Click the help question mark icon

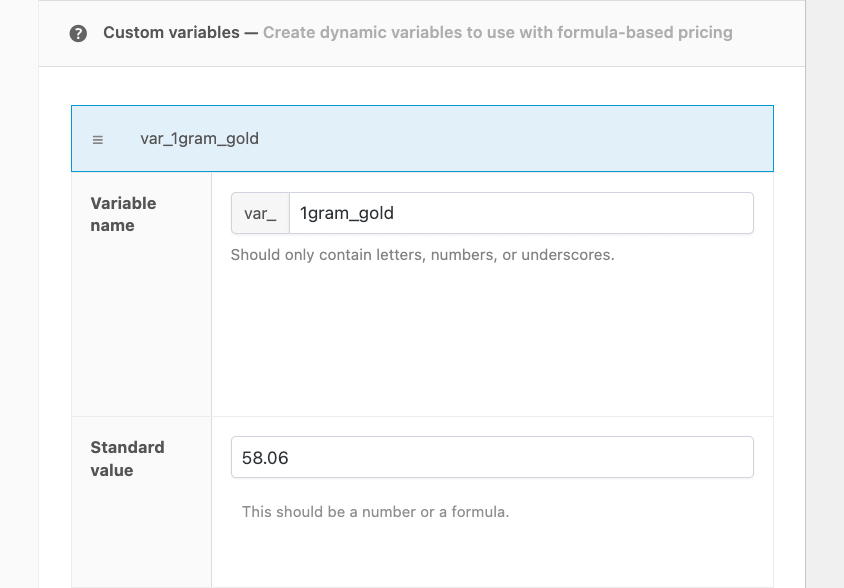pyautogui.click(x=78, y=34)
